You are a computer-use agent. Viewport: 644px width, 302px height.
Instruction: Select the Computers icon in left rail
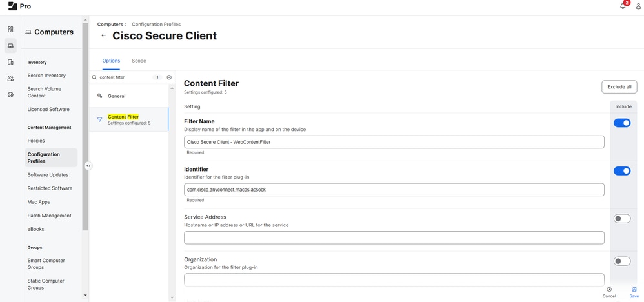point(10,46)
